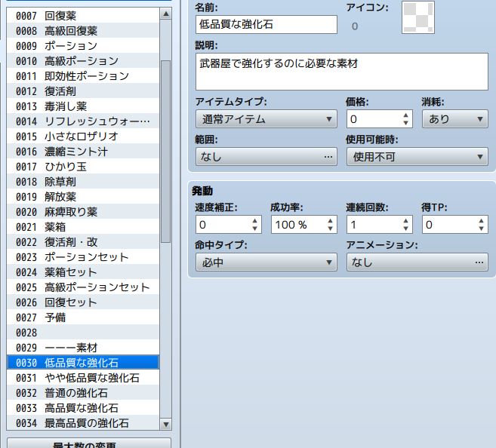Click the 説明 description text box
496x448 pixels.
[341, 72]
